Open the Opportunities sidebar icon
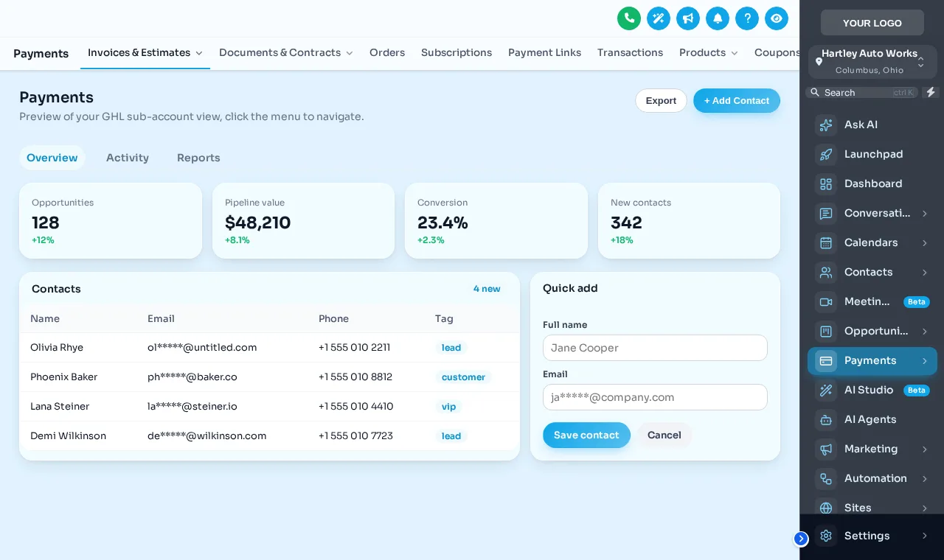 click(826, 331)
